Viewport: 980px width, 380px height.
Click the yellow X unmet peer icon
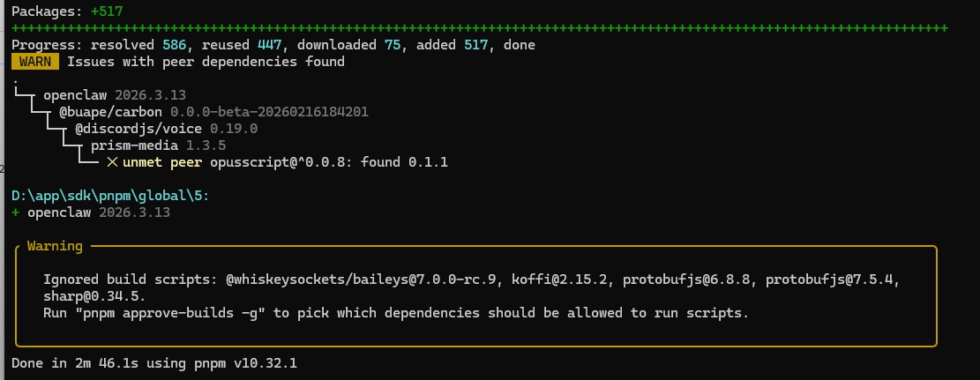pos(112,162)
